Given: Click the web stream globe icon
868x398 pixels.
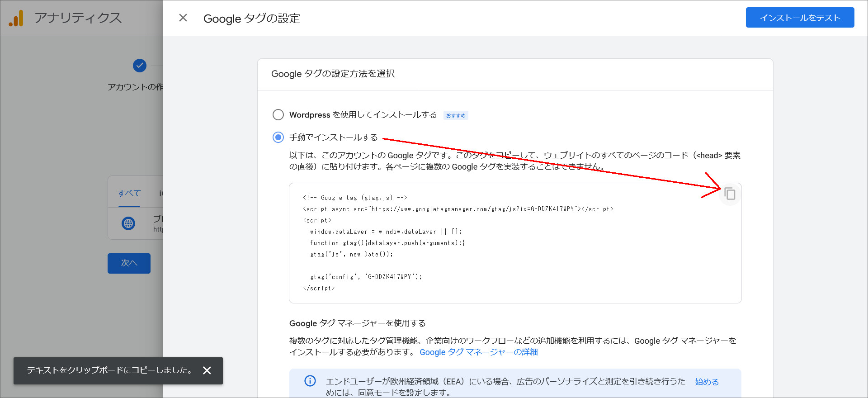Looking at the screenshot, I should (128, 223).
